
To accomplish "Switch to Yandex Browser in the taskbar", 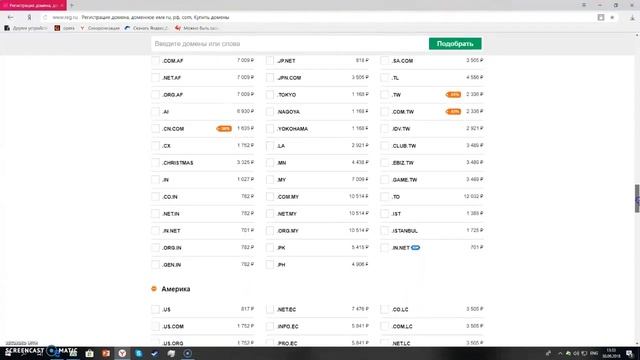I will [x=122, y=353].
